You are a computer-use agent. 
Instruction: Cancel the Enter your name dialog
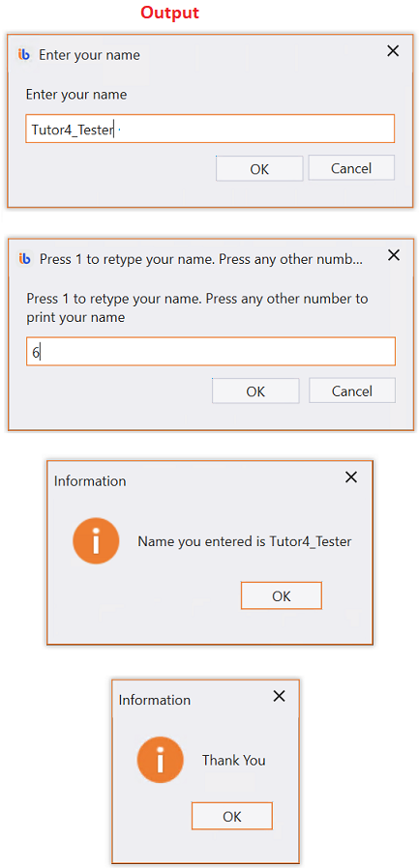351,168
